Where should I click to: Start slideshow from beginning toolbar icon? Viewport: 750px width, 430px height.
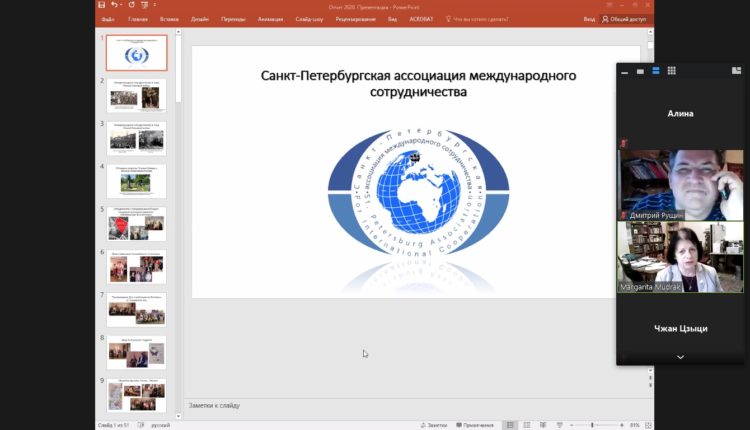144,5
